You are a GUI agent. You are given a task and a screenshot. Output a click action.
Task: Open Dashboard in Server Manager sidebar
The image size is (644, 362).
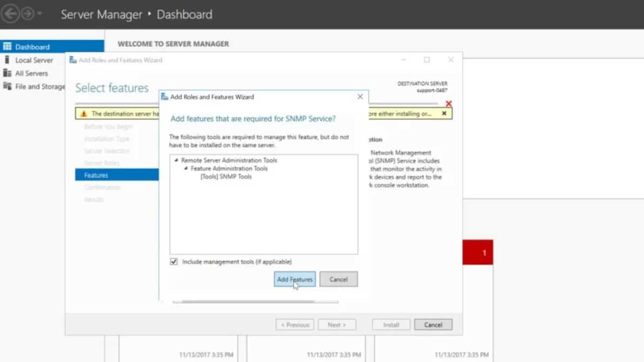(x=52, y=46)
